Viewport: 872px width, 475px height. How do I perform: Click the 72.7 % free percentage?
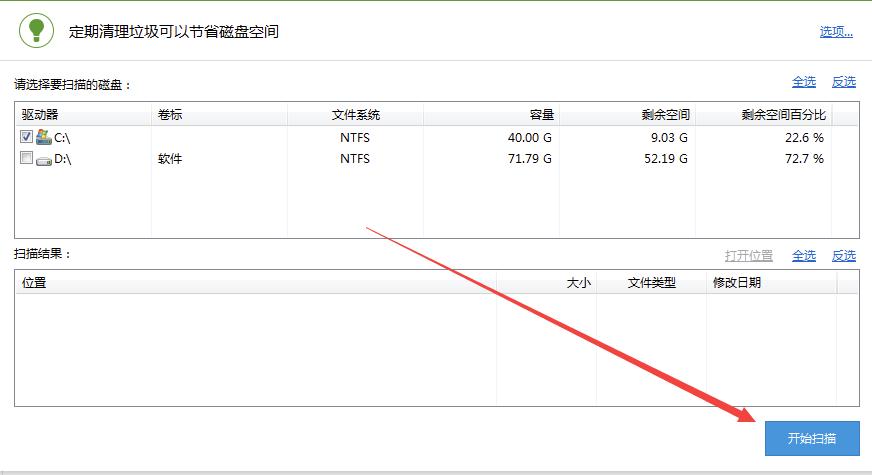[804, 159]
